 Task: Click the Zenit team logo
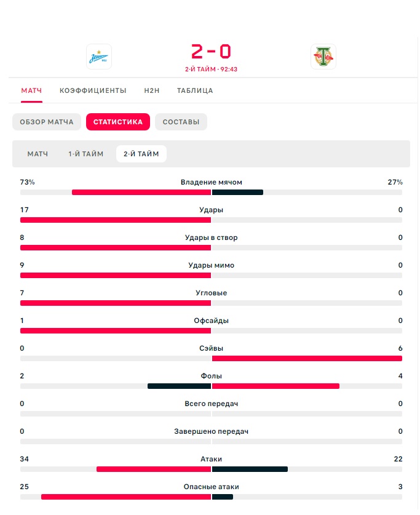coord(99,57)
